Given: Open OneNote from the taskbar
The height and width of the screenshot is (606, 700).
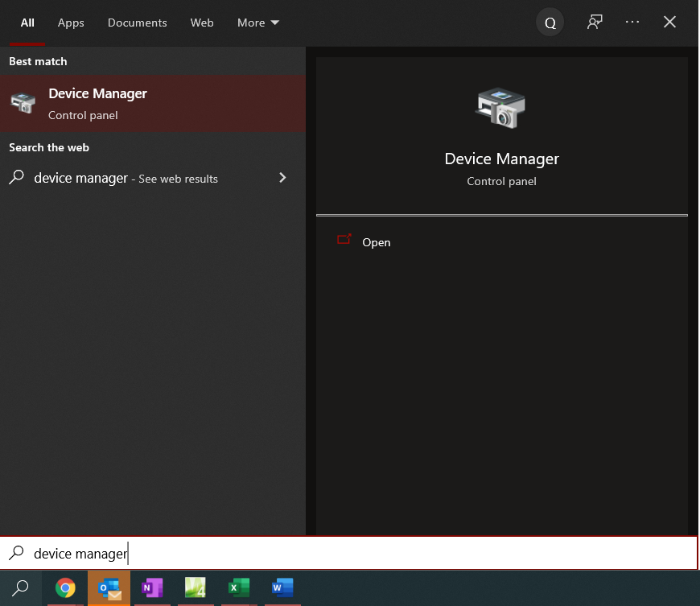Looking at the screenshot, I should (152, 588).
